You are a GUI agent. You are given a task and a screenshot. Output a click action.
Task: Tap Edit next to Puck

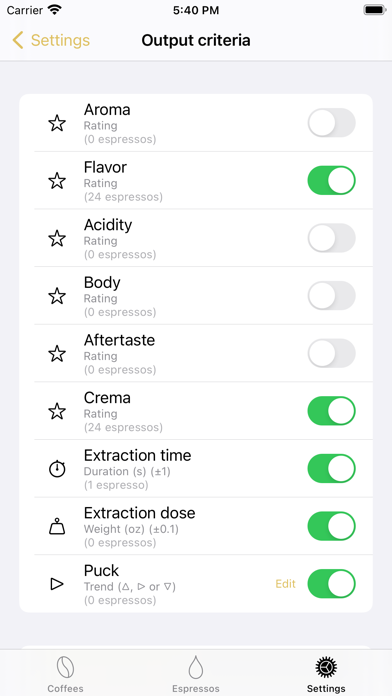(285, 584)
